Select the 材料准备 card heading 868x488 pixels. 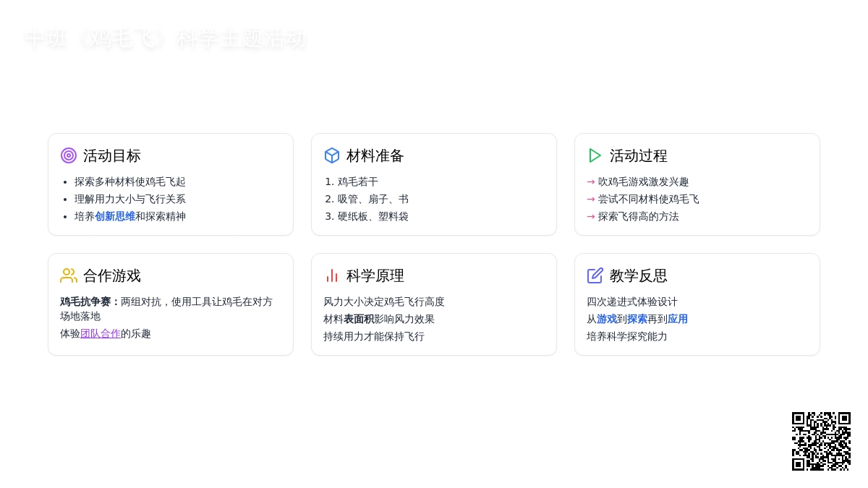[x=375, y=156]
